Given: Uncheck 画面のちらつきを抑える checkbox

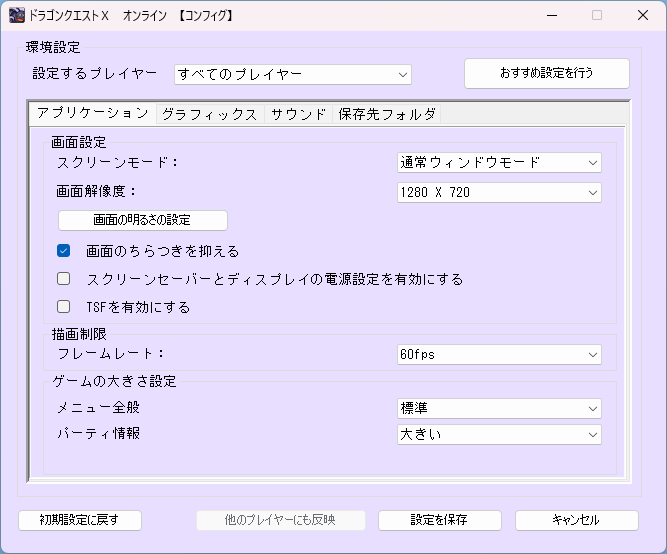Looking at the screenshot, I should click(x=63, y=251).
